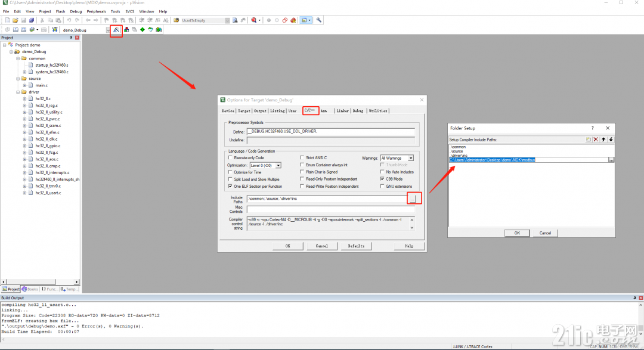Open the Peripherals menu
This screenshot has height=350, width=644.
pos(96,11)
